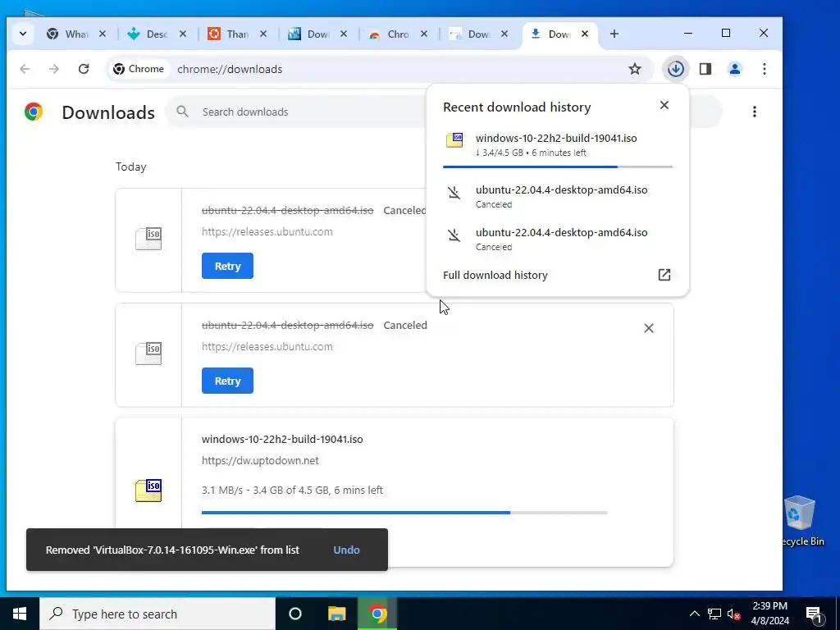The width and height of the screenshot is (840, 630).
Task: Click the Chrome site info chip
Action: 139,69
